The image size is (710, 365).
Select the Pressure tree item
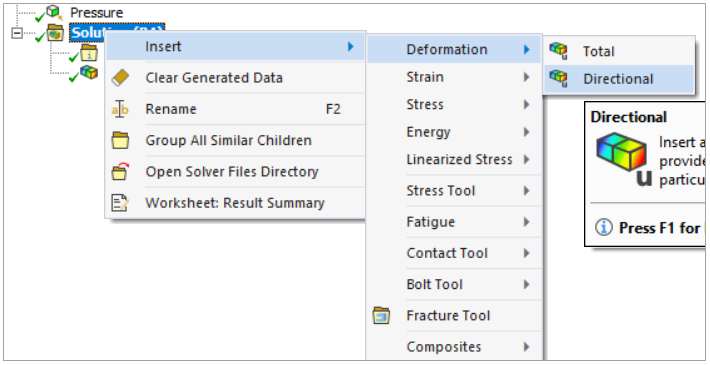(x=96, y=13)
